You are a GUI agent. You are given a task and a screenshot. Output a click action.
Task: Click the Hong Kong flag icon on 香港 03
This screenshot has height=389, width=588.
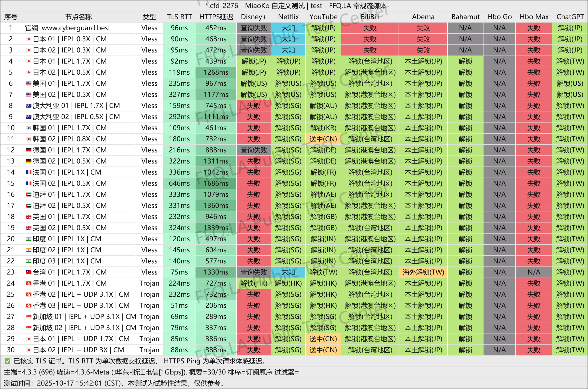click(29, 305)
